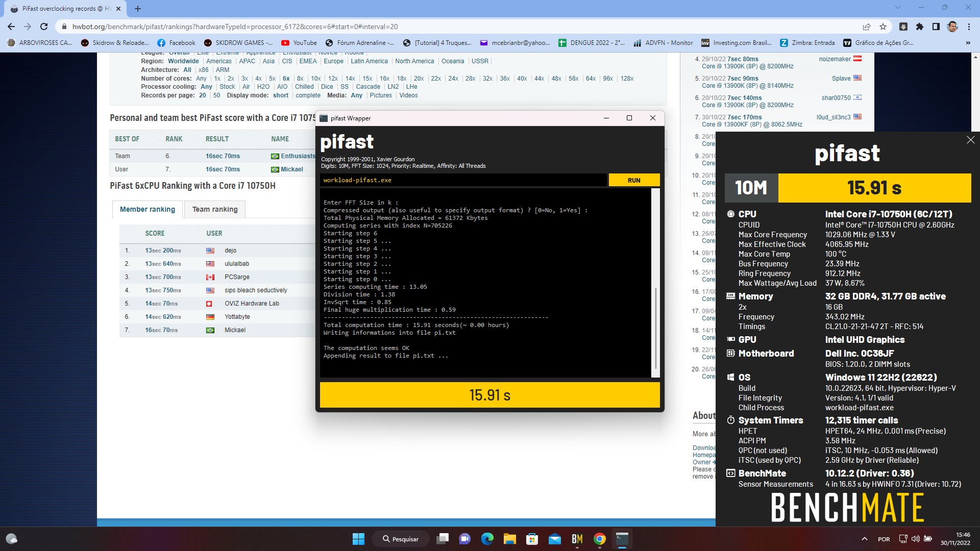Open the clock showing 15:46
This screenshot has height=551, width=980.
click(955, 539)
